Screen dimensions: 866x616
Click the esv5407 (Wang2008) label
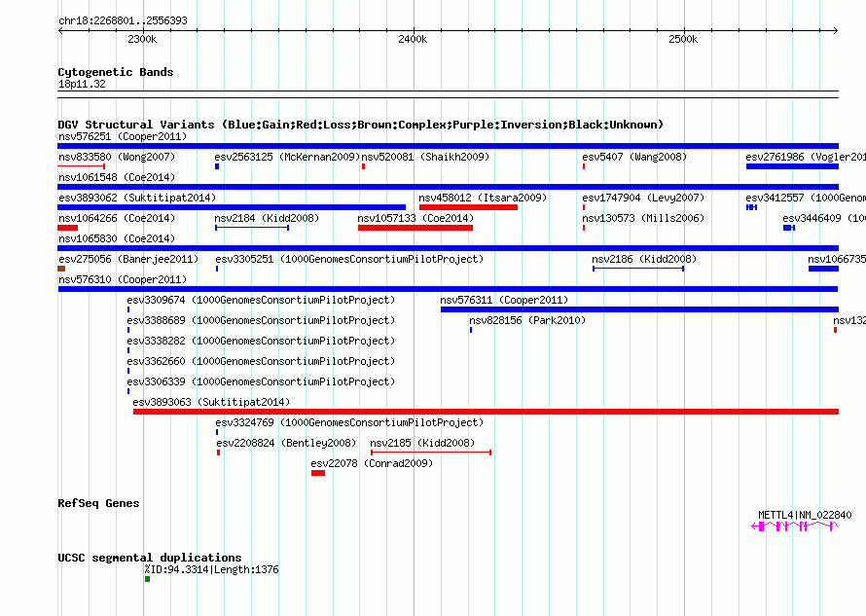[634, 157]
